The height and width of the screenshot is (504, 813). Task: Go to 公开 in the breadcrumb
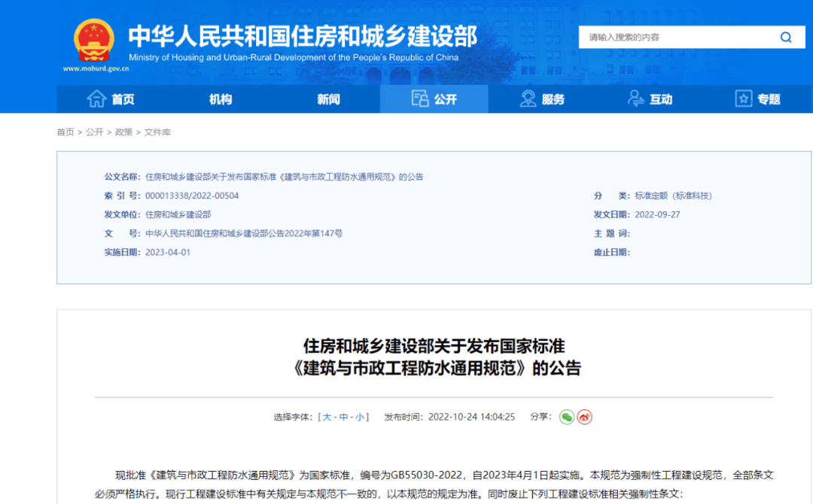coord(94,132)
